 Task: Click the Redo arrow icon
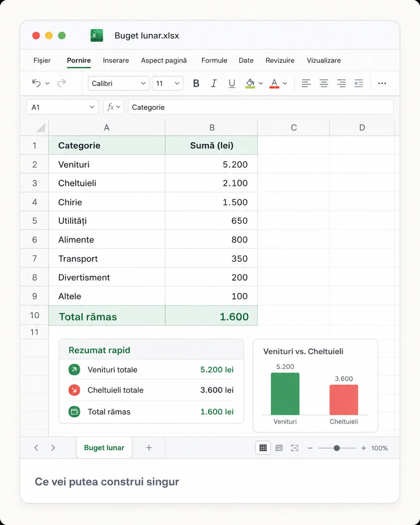pyautogui.click(x=61, y=83)
